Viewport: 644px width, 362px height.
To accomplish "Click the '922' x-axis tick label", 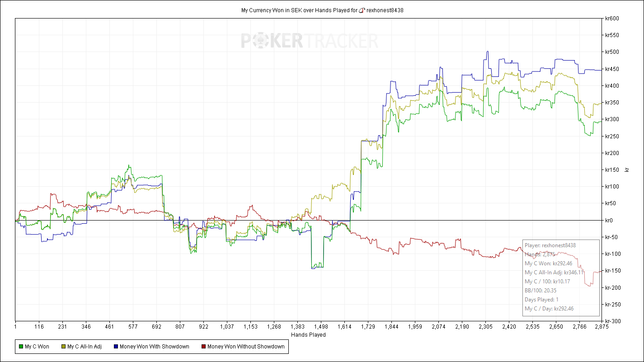I will 203,326.
